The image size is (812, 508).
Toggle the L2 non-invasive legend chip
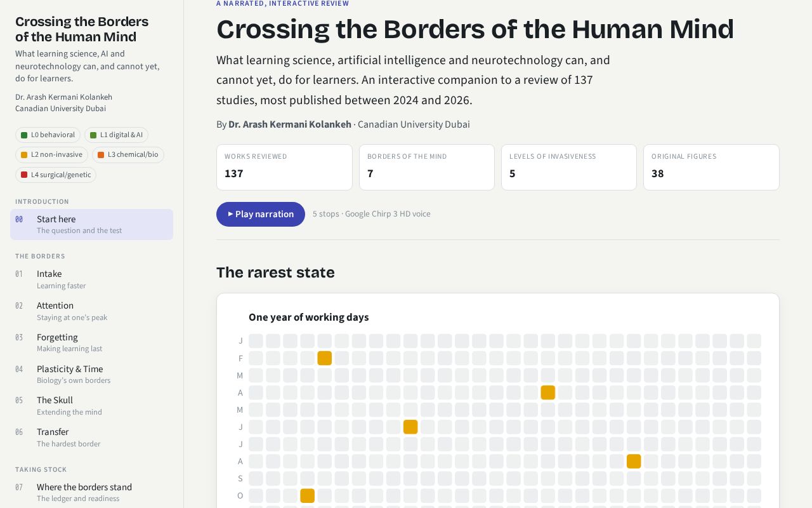click(52, 155)
